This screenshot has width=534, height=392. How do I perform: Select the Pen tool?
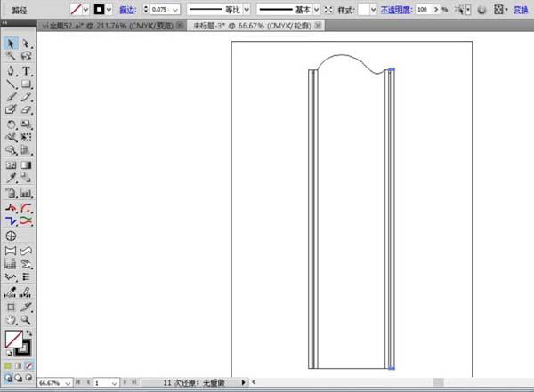[x=11, y=71]
